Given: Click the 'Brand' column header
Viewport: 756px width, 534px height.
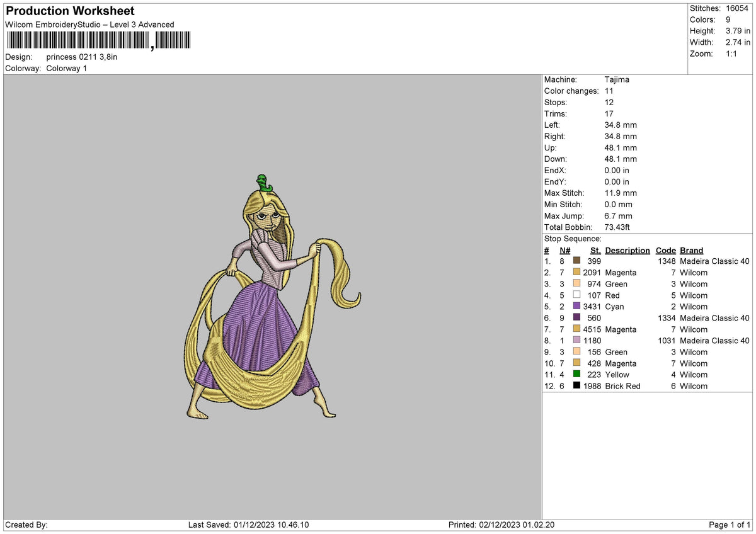Looking at the screenshot, I should (692, 250).
